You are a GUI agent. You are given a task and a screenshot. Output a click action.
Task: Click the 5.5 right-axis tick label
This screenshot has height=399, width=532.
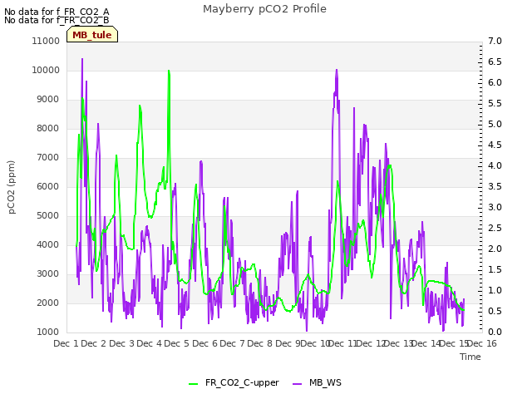pos(495,103)
